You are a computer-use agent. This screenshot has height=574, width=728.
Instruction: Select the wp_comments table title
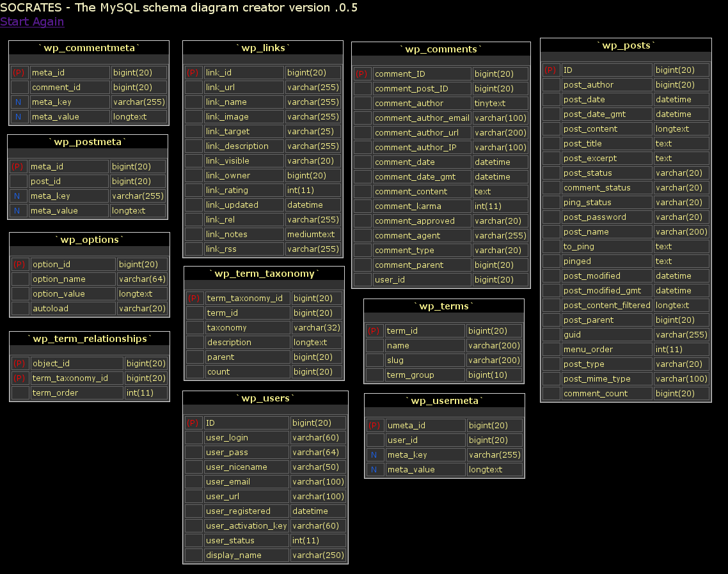coord(441,49)
